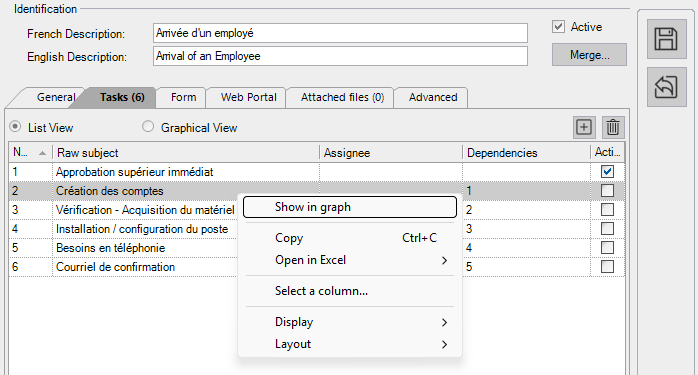Click the English Description input field
Screen dimensions: 698x375
coord(341,56)
